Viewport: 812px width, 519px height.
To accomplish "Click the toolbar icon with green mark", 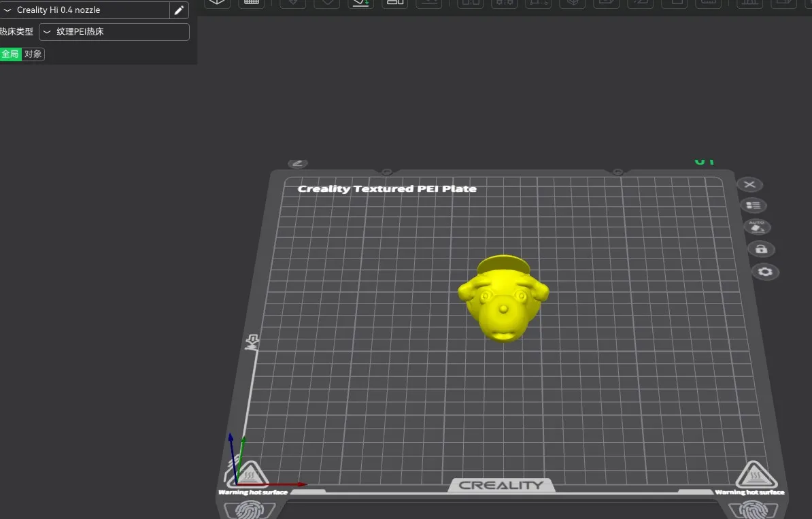I will (x=360, y=3).
